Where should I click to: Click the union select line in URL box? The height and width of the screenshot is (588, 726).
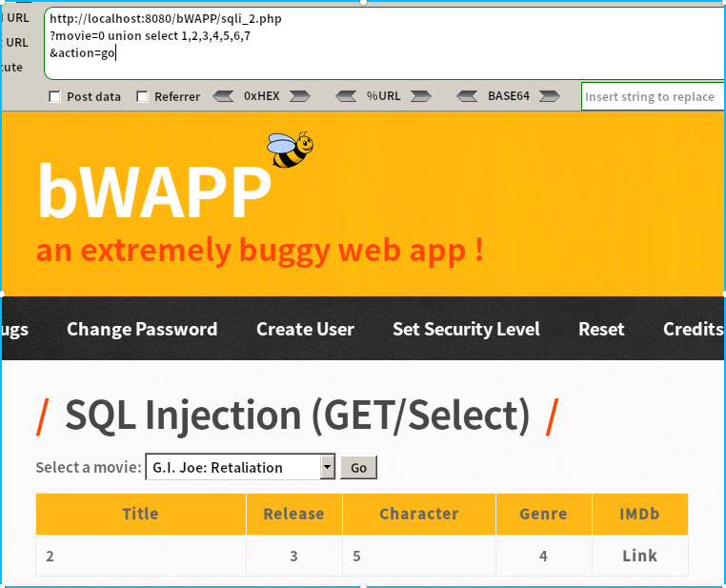pos(150,36)
